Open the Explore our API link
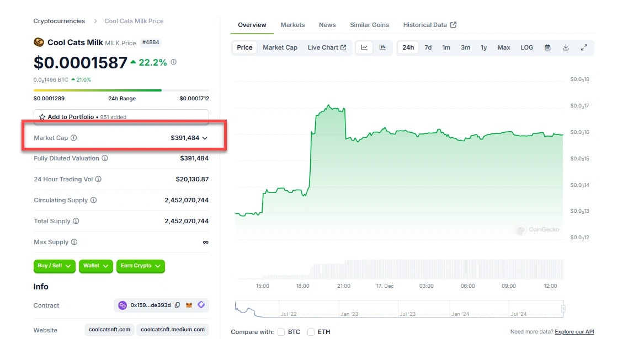This screenshot has width=644, height=339. (574, 332)
